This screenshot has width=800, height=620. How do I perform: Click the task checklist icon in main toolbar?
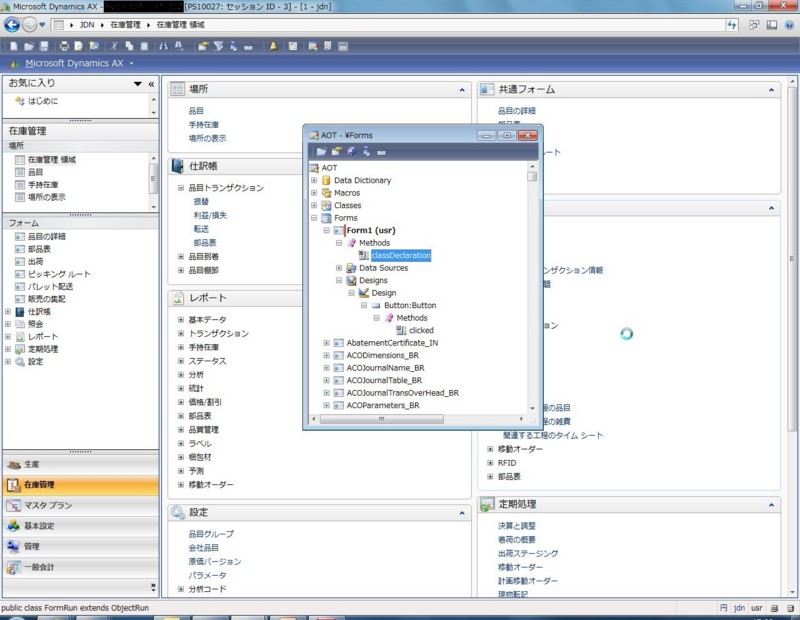[292, 46]
